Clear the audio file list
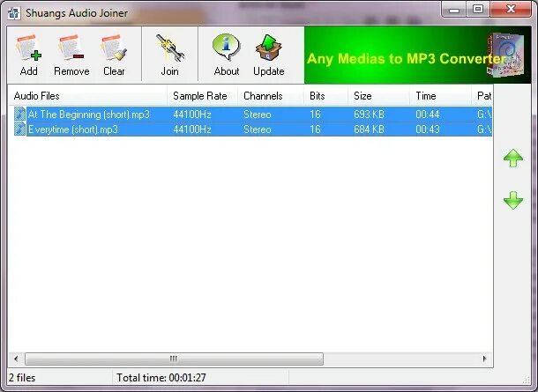Viewport: 538px width, 392px height. coord(114,55)
